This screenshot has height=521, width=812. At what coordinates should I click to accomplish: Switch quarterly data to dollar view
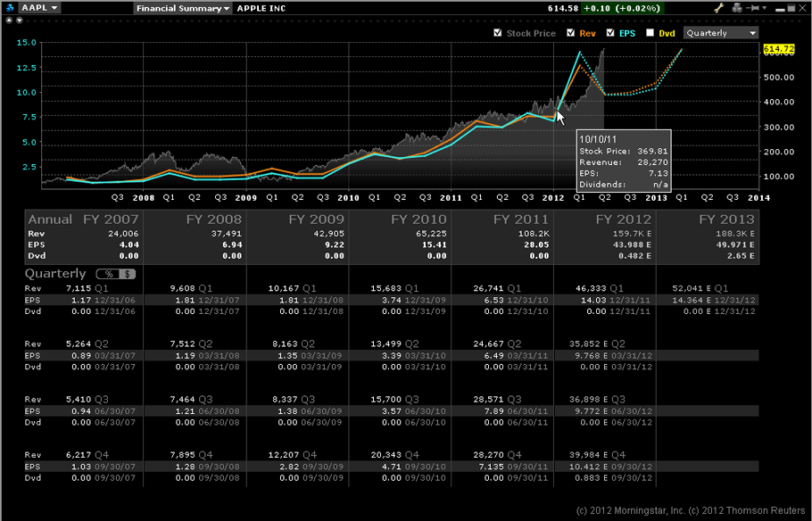128,274
